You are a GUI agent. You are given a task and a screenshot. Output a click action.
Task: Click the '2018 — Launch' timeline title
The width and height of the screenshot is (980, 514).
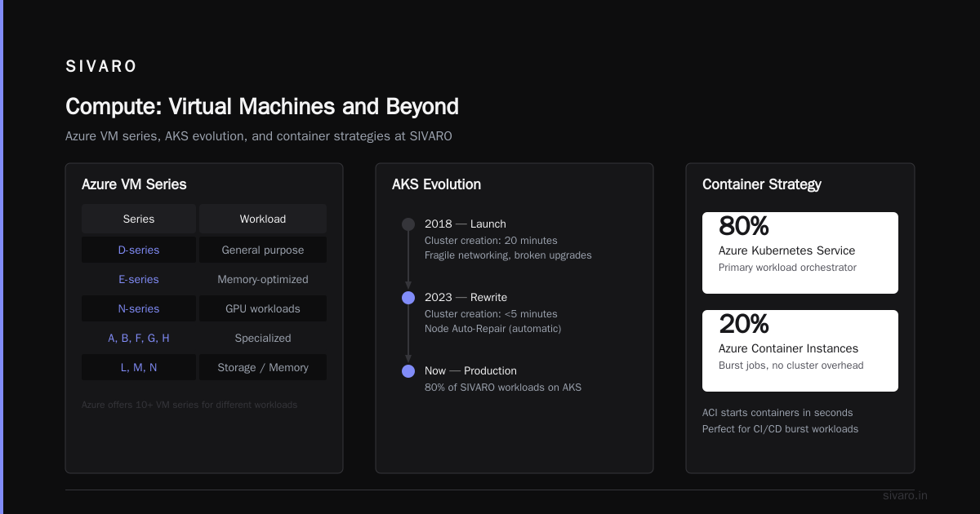tap(465, 224)
